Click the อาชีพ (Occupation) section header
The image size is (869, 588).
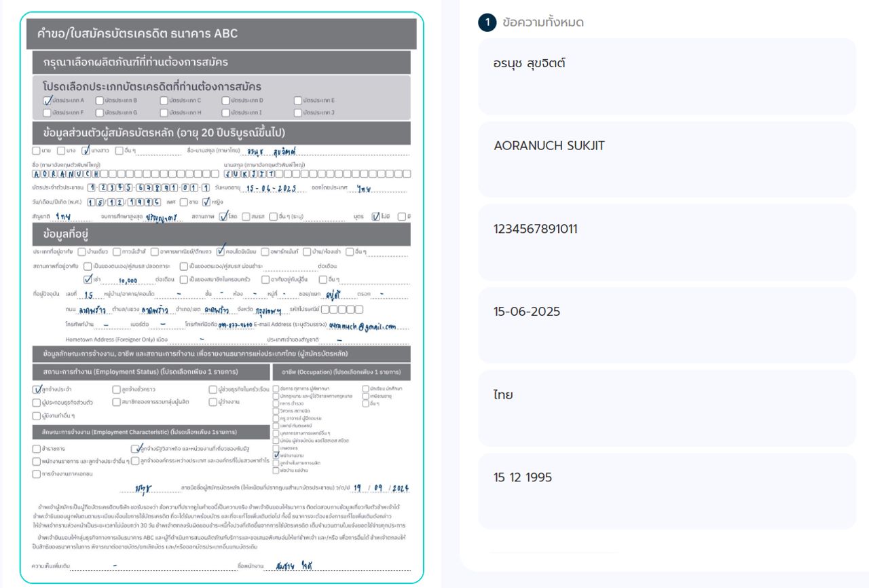coord(341,372)
